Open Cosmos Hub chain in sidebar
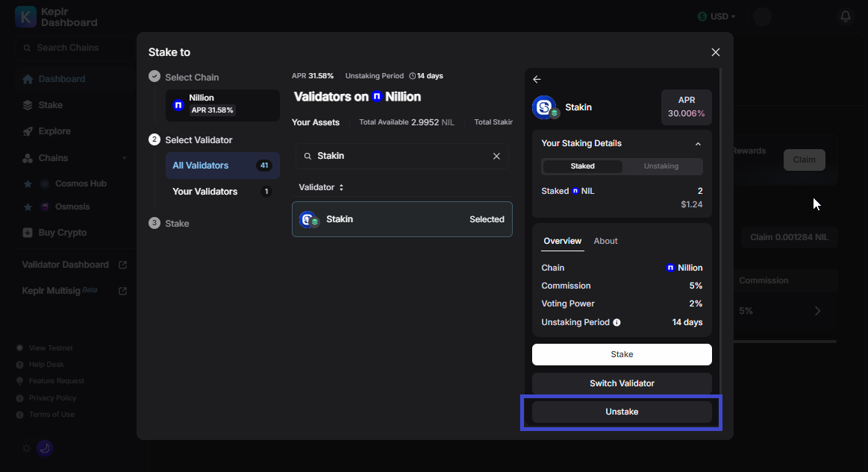The image size is (868, 472). tap(81, 183)
